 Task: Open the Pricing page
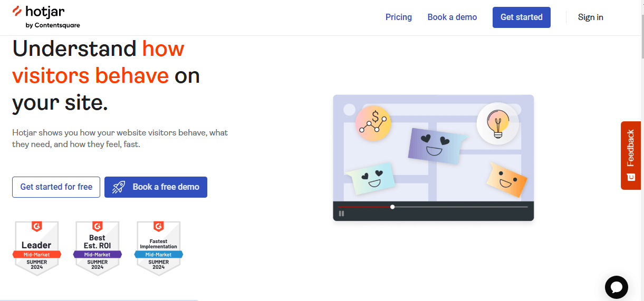click(399, 17)
